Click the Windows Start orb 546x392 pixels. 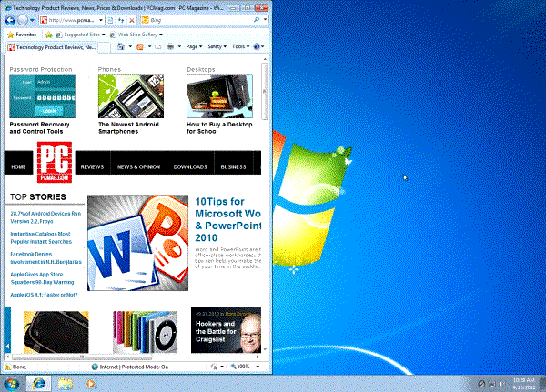point(13,381)
